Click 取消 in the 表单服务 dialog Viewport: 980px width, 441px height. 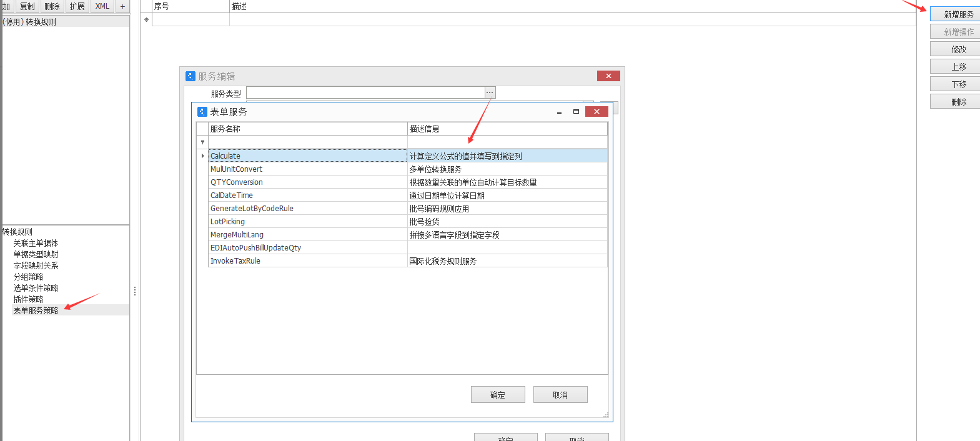[560, 395]
